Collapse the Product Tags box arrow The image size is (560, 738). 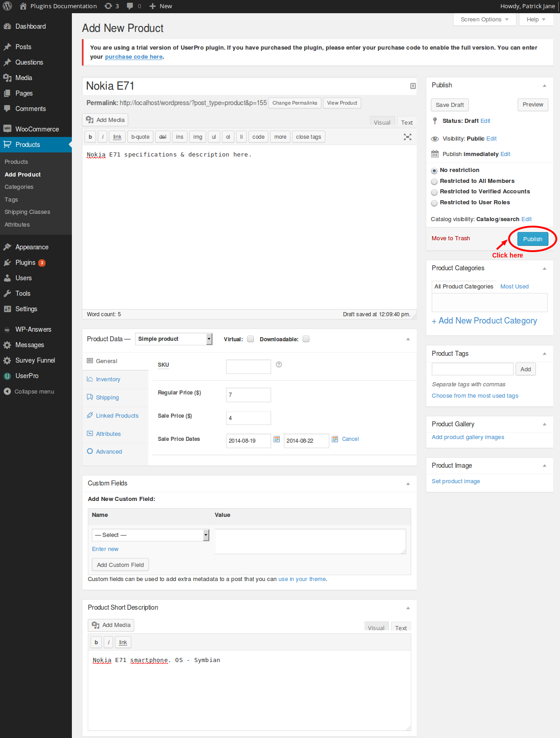(x=545, y=354)
